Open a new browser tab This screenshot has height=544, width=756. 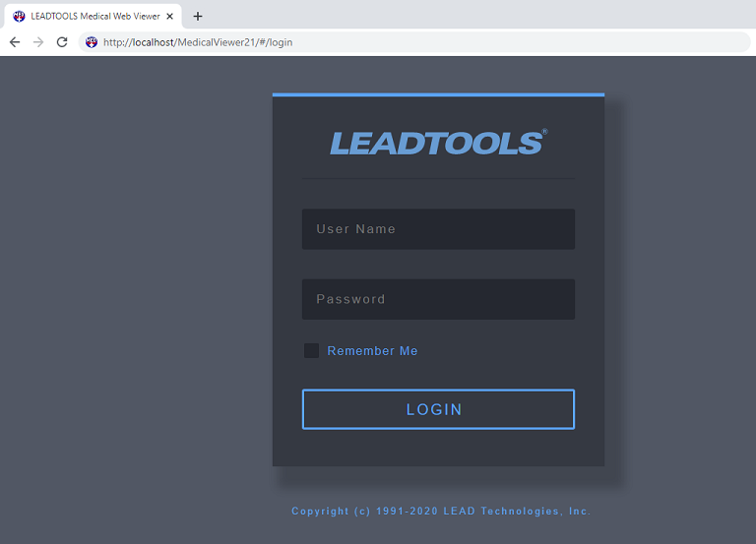pos(198,17)
